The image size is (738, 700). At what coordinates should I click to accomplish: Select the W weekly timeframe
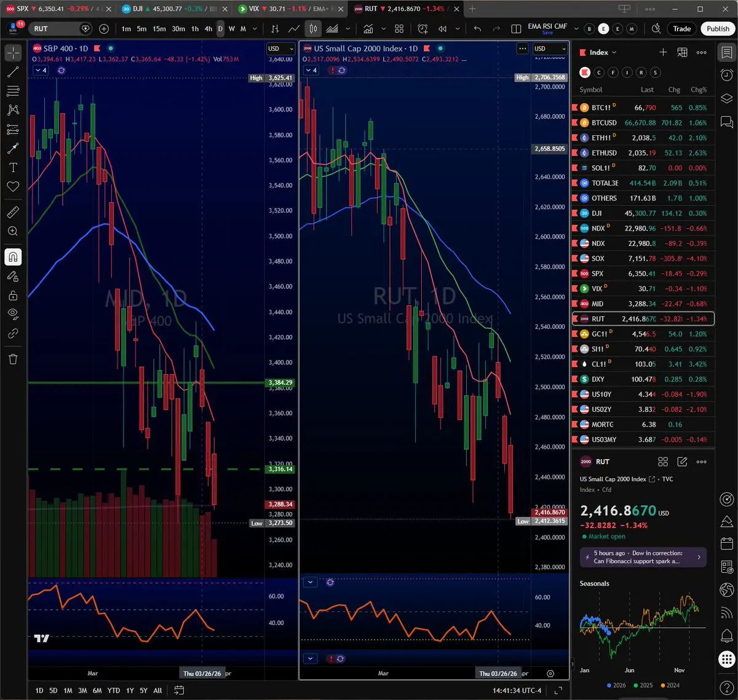(231, 29)
